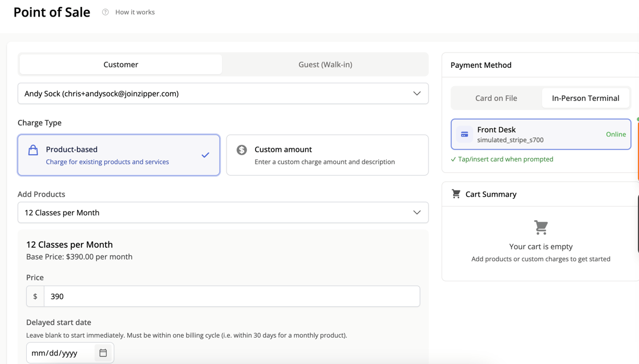Click the large empty cart icon
The width and height of the screenshot is (639, 364).
coord(541,227)
